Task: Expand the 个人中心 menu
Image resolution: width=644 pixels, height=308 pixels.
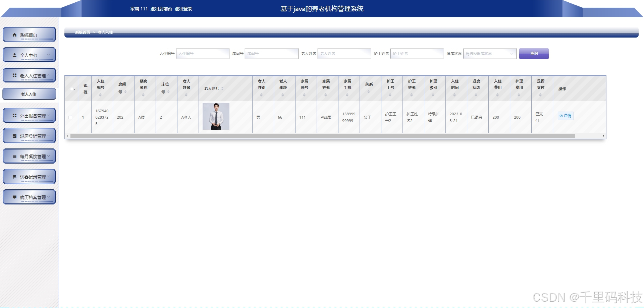Action: pyautogui.click(x=29, y=55)
